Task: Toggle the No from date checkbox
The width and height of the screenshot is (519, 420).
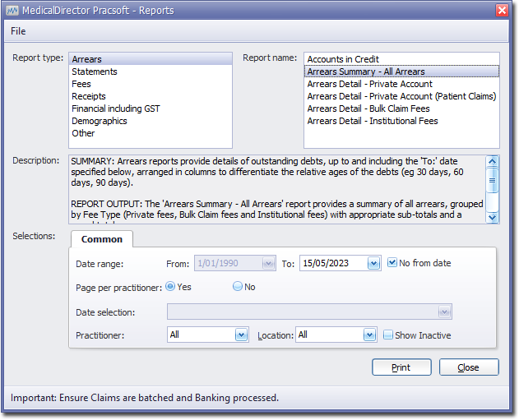Action: (x=392, y=263)
